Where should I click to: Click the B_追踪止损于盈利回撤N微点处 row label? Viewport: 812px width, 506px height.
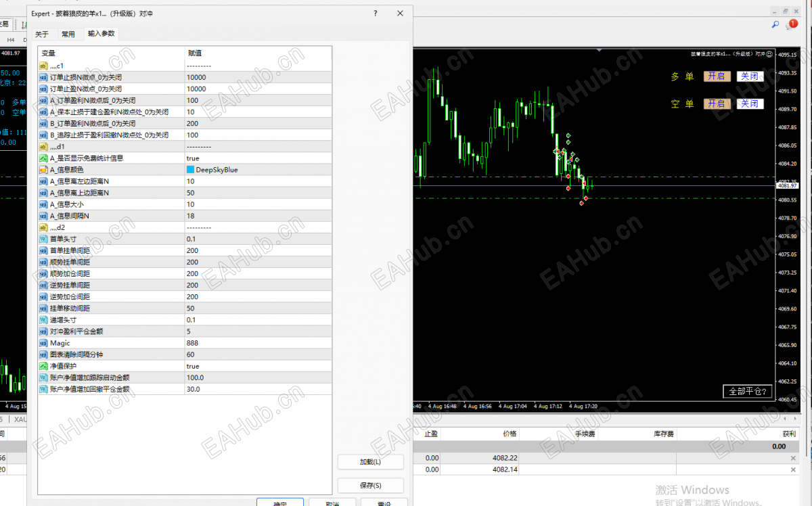109,135
